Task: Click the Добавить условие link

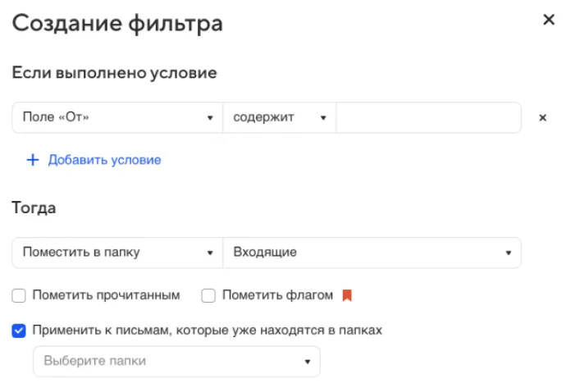Action: point(104,160)
